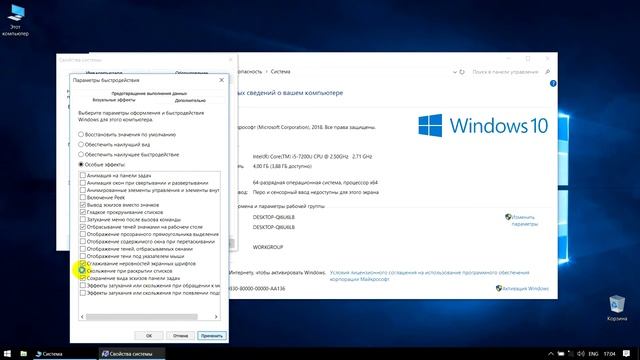Focus the Control Panel search field

coord(505,72)
